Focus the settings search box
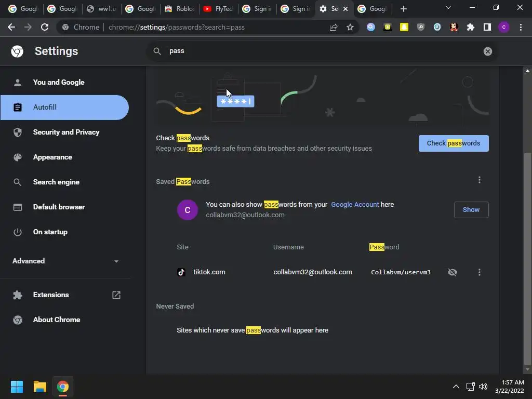Screen dimensions: 532x399 coord(322,51)
